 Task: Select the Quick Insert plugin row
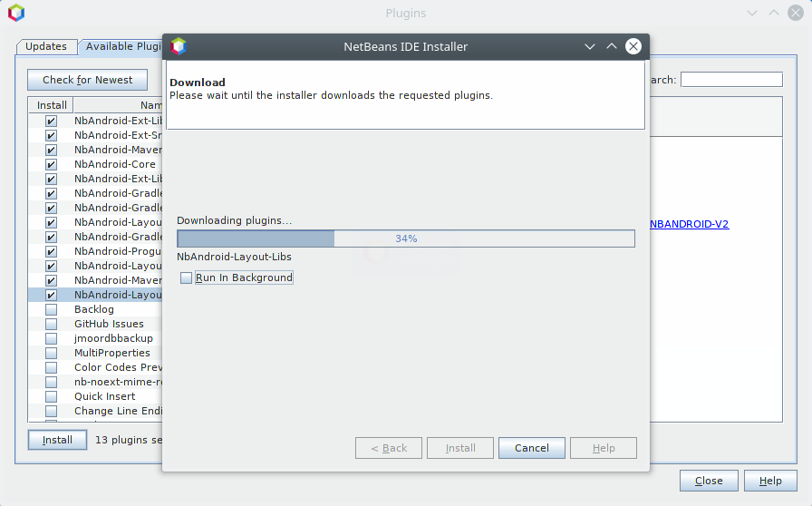[x=96, y=396]
